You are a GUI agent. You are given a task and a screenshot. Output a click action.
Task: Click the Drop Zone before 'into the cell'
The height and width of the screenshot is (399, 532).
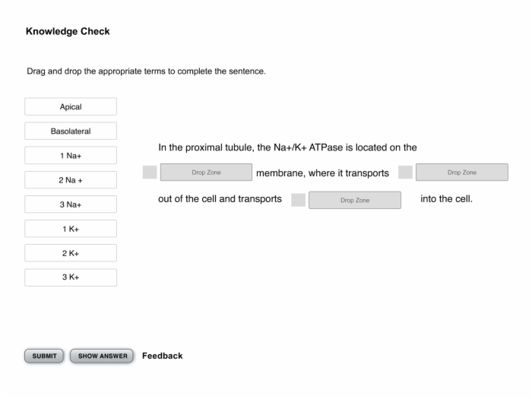coord(355,200)
